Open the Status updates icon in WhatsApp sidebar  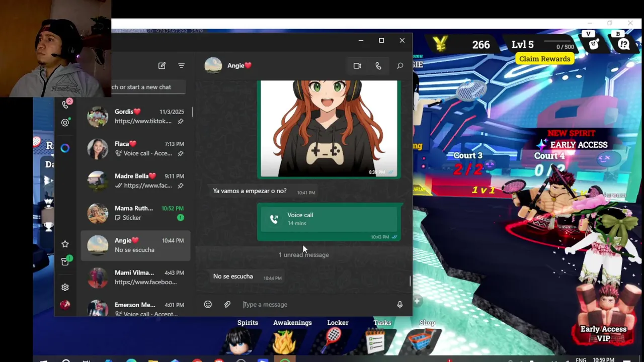pos(65,123)
